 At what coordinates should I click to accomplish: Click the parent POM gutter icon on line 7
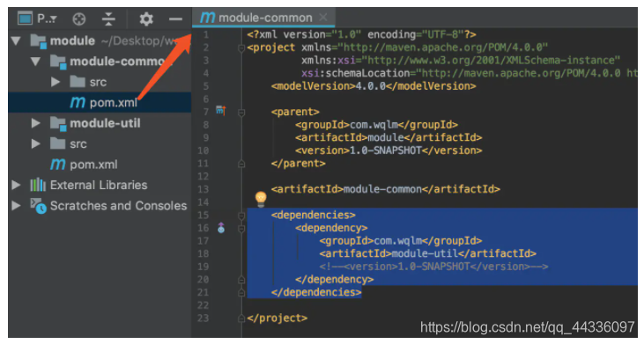[221, 111]
